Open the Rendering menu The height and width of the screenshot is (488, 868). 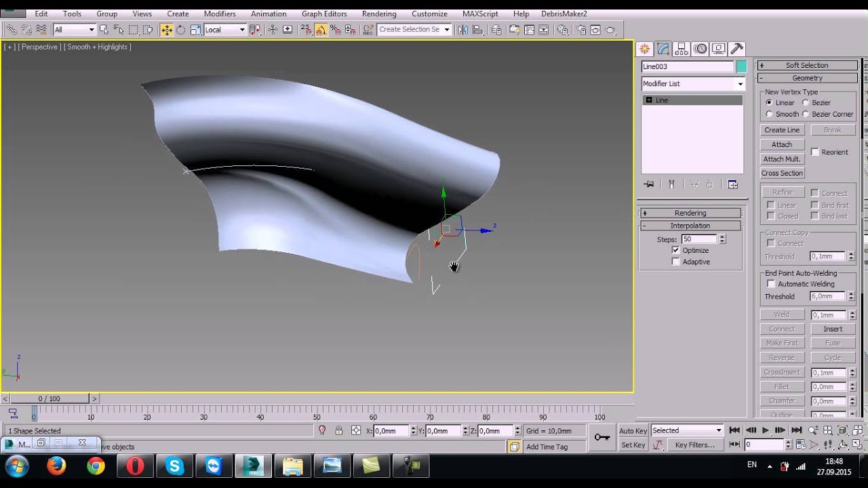[379, 14]
